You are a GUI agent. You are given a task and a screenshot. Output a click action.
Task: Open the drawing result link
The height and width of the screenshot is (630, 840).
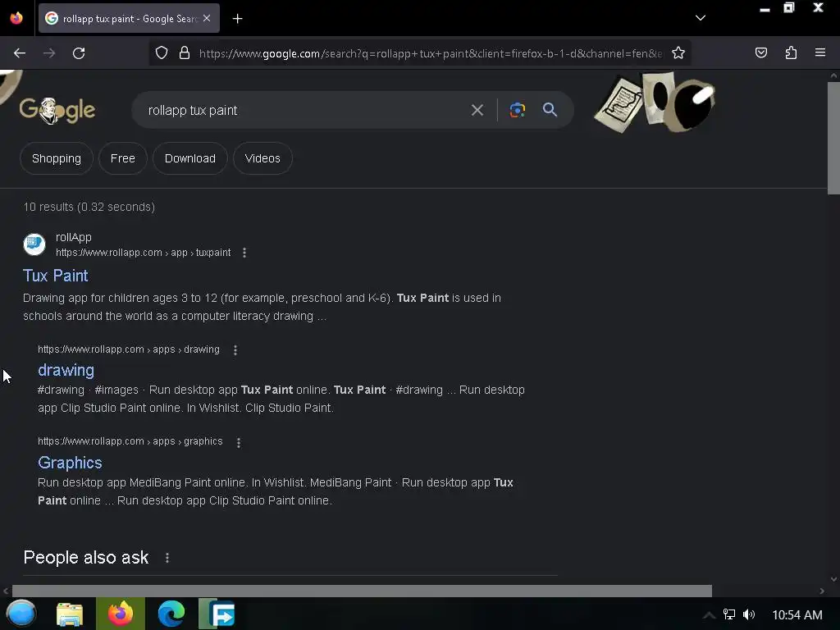point(66,370)
